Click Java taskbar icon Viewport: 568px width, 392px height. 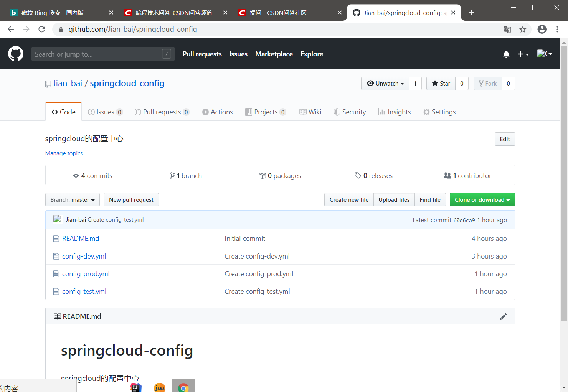(159, 387)
